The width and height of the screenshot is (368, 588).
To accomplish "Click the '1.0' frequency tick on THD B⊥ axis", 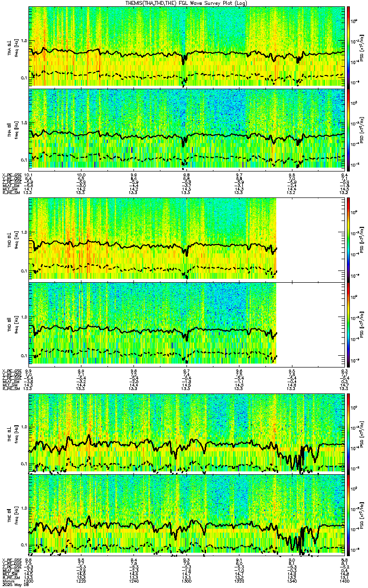I will coord(25,233).
